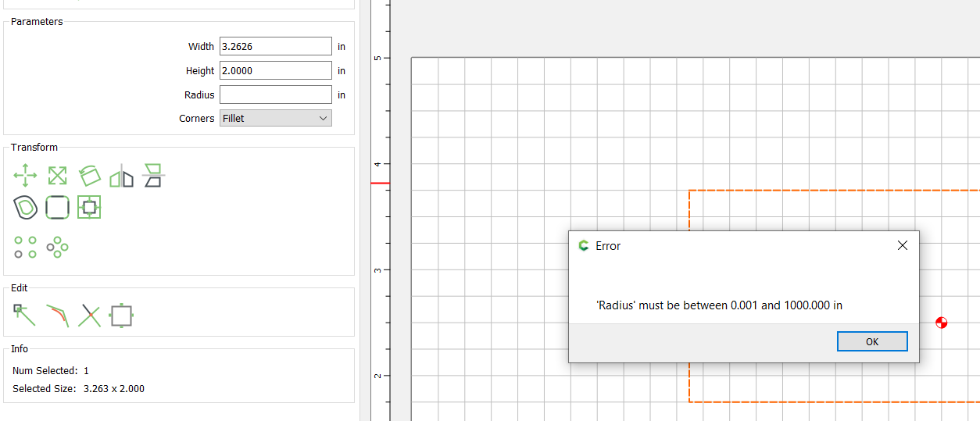Click the Height input field

tap(275, 70)
